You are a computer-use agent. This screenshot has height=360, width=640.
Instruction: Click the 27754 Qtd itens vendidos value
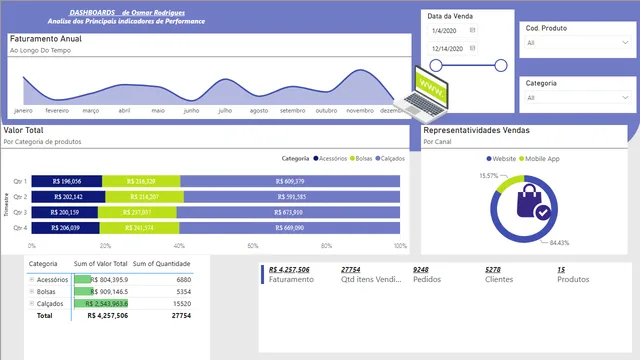351,269
